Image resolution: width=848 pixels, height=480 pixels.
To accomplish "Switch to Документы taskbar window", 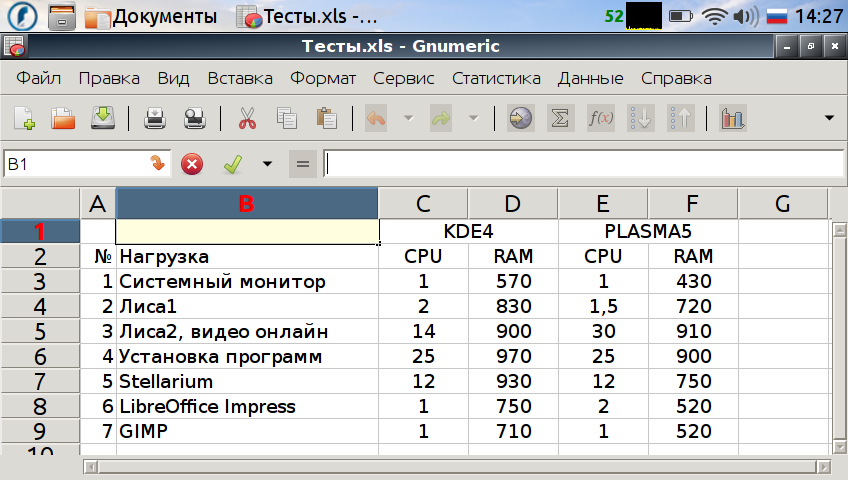I will 151,16.
